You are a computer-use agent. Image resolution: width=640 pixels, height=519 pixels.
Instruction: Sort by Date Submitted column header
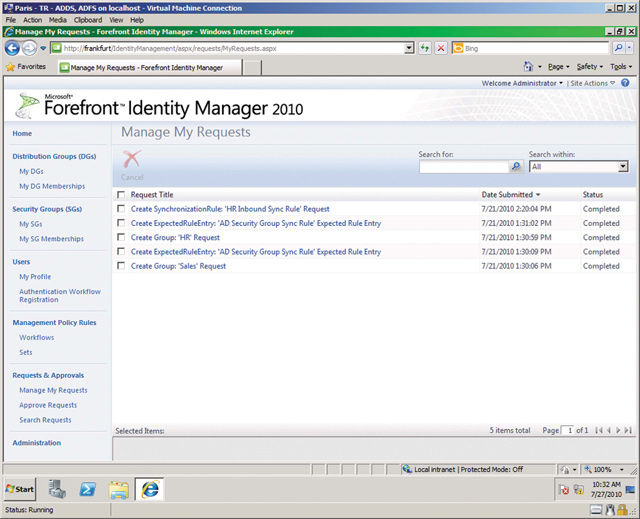click(x=511, y=195)
